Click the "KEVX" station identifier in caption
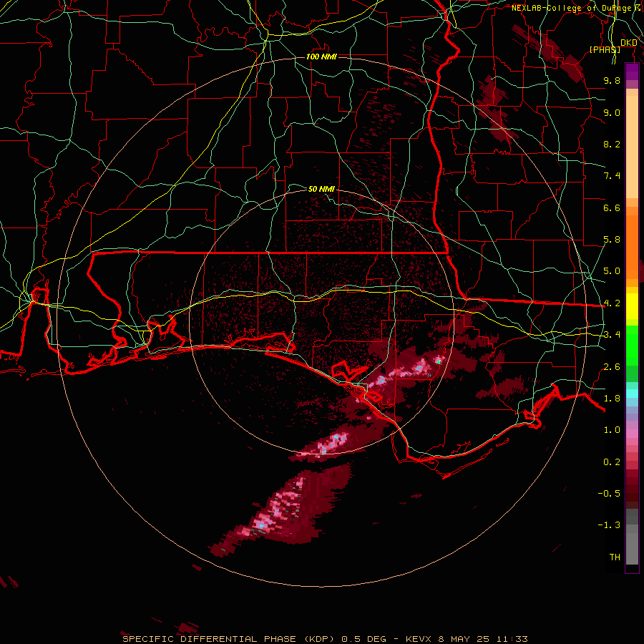Viewport: 644px width, 644px height. [x=419, y=639]
